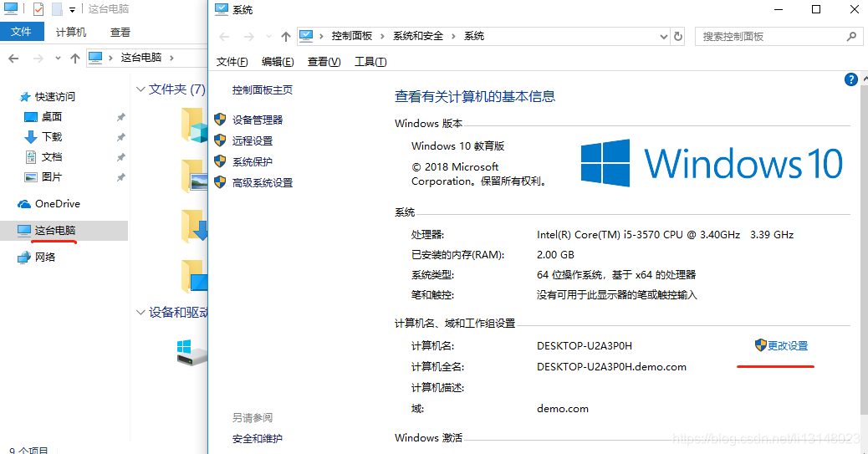Screen dimensions: 868x454
Task: Select the Windows drive icon under 设备和驱动器
Action: pyautogui.click(x=191, y=353)
